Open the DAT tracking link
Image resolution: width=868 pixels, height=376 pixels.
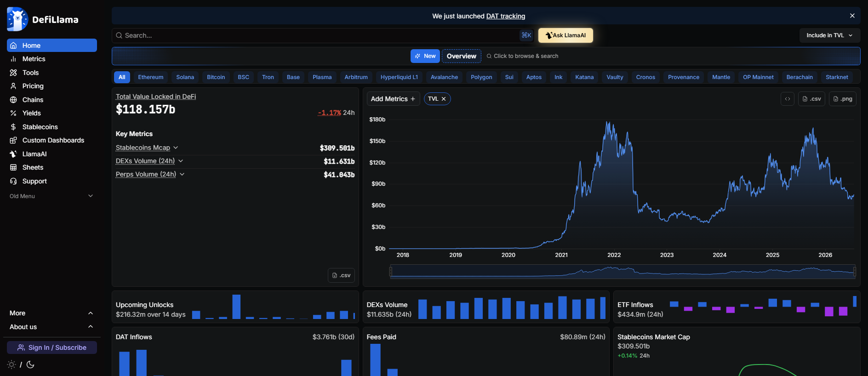[x=506, y=16]
